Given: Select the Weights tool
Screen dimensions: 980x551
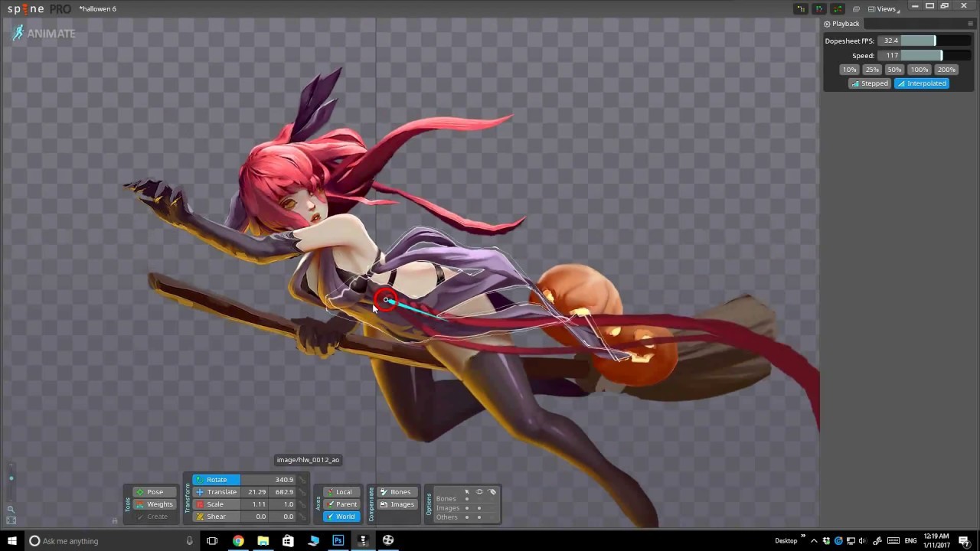Looking at the screenshot, I should click(154, 504).
